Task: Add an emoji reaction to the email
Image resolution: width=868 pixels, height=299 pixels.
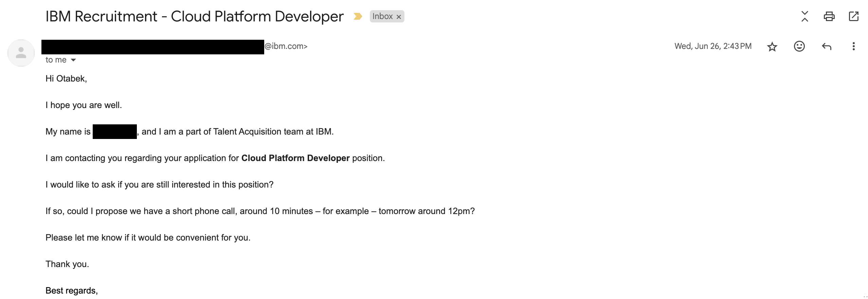Action: pos(799,46)
